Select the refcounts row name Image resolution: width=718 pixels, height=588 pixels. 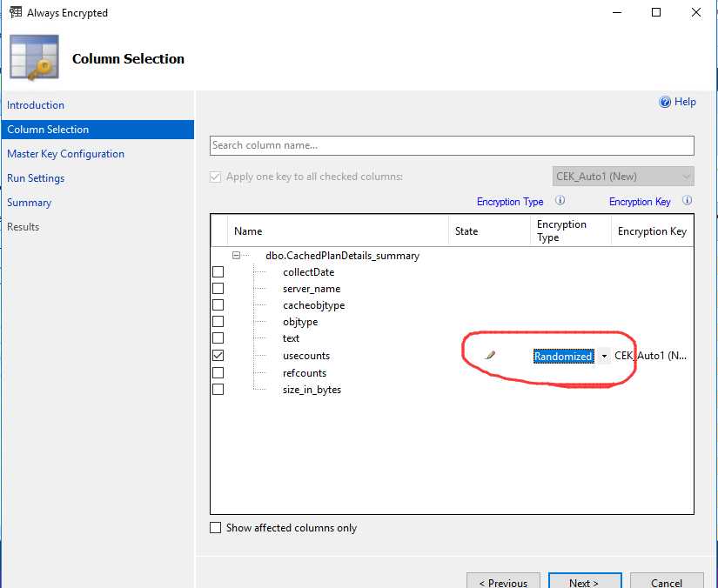(305, 373)
